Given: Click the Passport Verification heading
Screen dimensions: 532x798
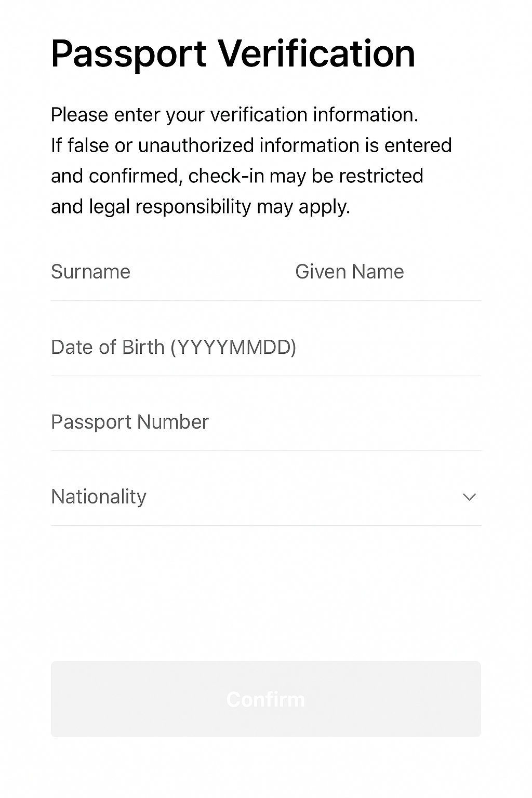Looking at the screenshot, I should (233, 54).
